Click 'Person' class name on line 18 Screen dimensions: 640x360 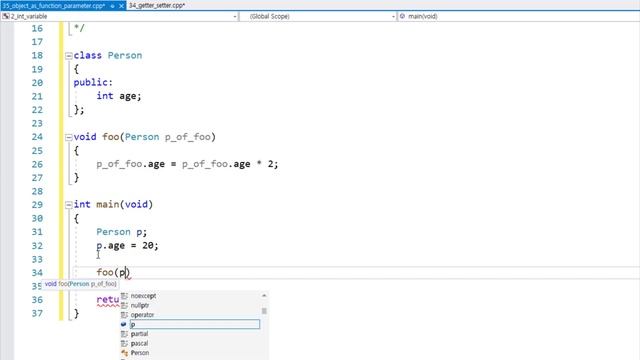tap(125, 56)
